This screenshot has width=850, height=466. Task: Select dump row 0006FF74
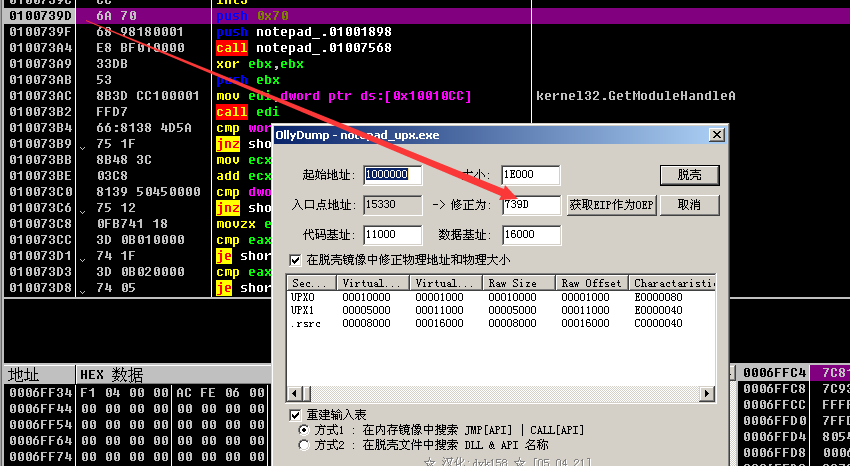(41, 456)
